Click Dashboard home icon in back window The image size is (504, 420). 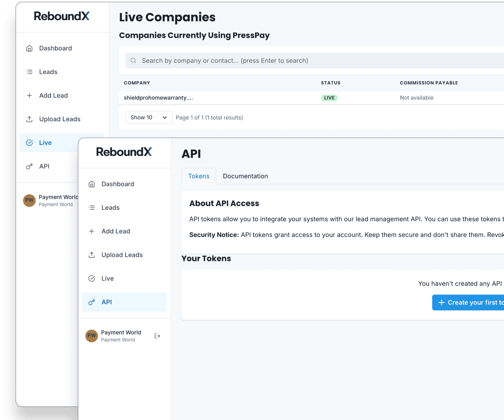(x=29, y=48)
